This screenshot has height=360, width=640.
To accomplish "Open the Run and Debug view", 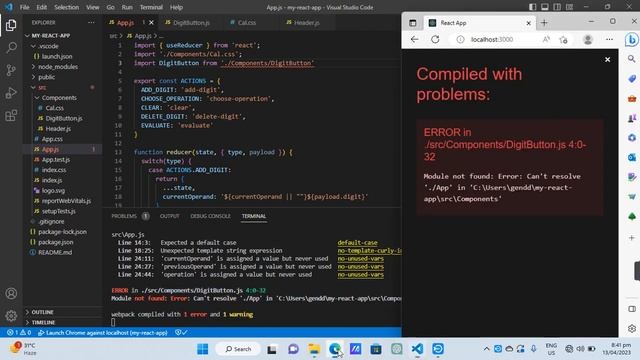I will click(x=11, y=93).
